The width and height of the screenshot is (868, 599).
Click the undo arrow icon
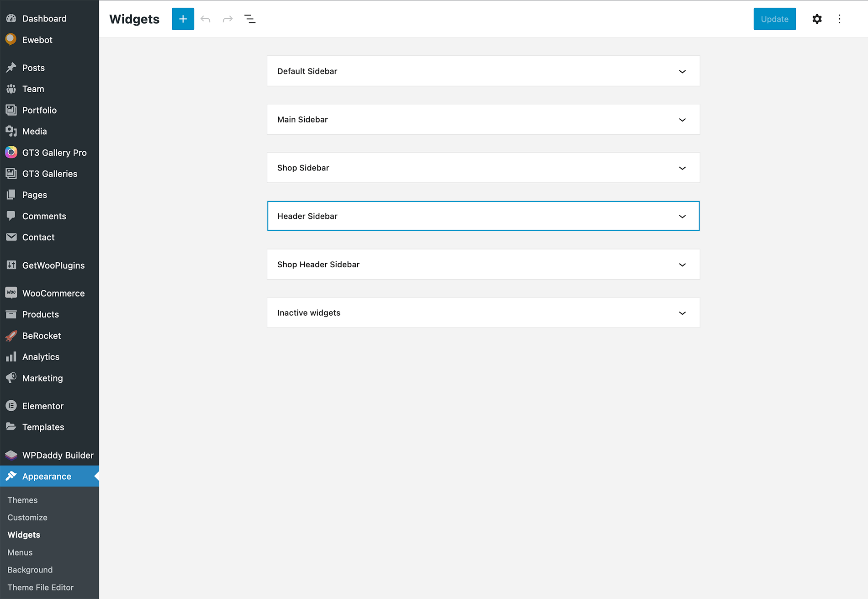(x=206, y=19)
